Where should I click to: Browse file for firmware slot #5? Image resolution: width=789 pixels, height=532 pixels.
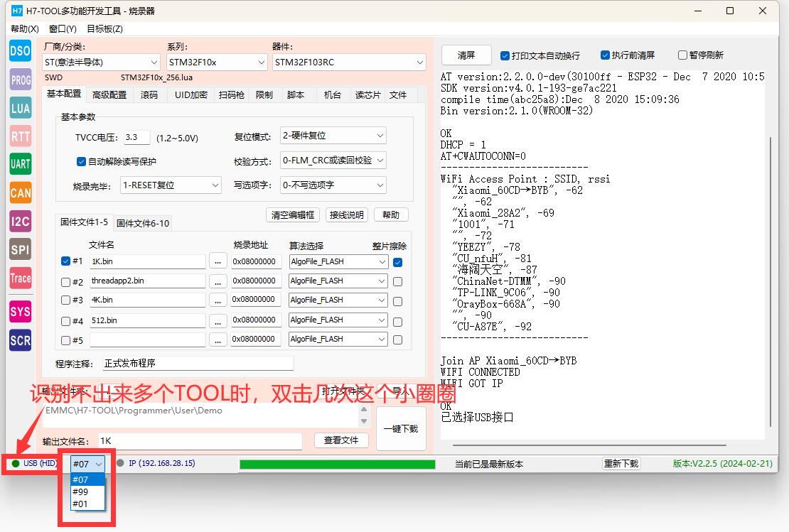click(x=218, y=340)
